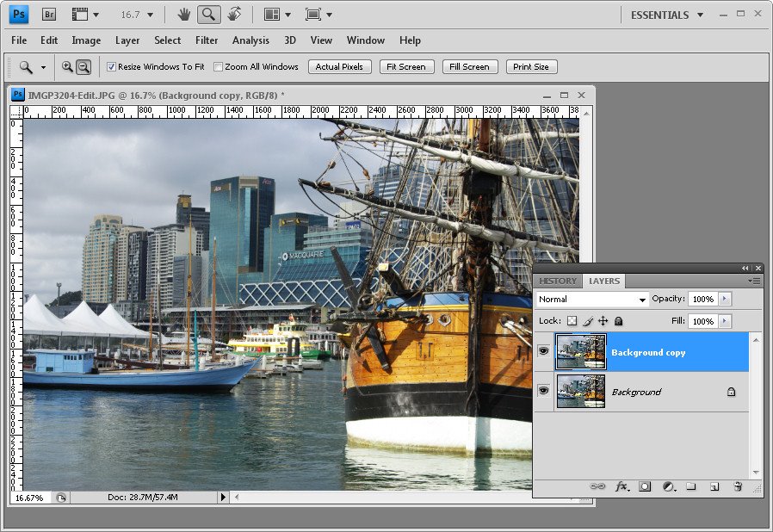Click the document window Ps icon
Viewport: 773px width, 532px height.
18,95
